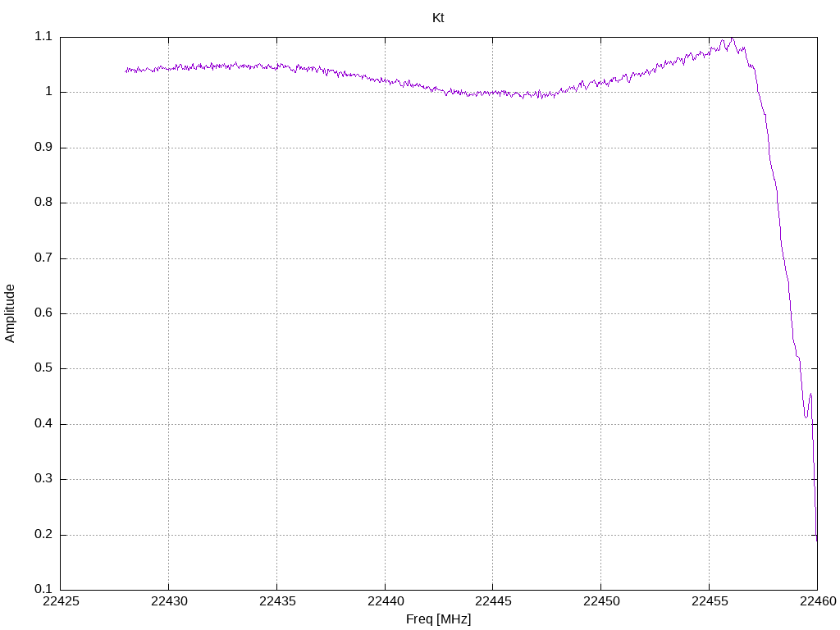
Task: Click the y-axis tick label '1.1'
Action: (x=43, y=36)
